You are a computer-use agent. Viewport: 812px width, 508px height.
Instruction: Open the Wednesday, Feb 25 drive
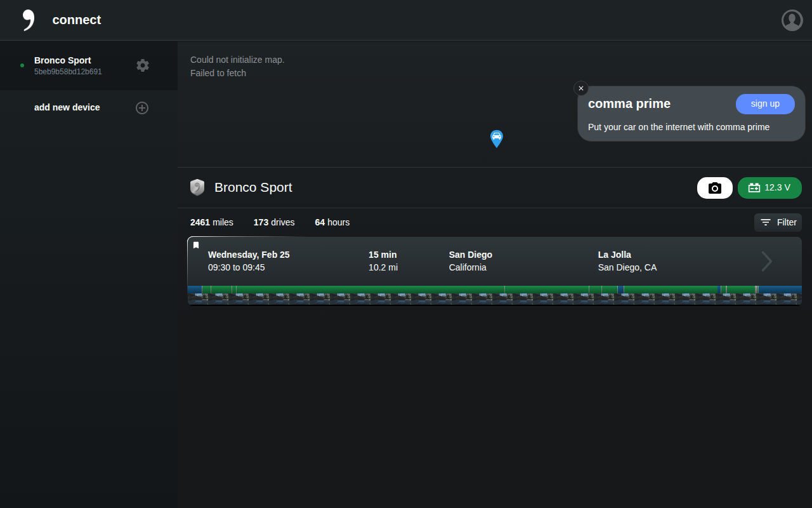pyautogui.click(x=495, y=271)
